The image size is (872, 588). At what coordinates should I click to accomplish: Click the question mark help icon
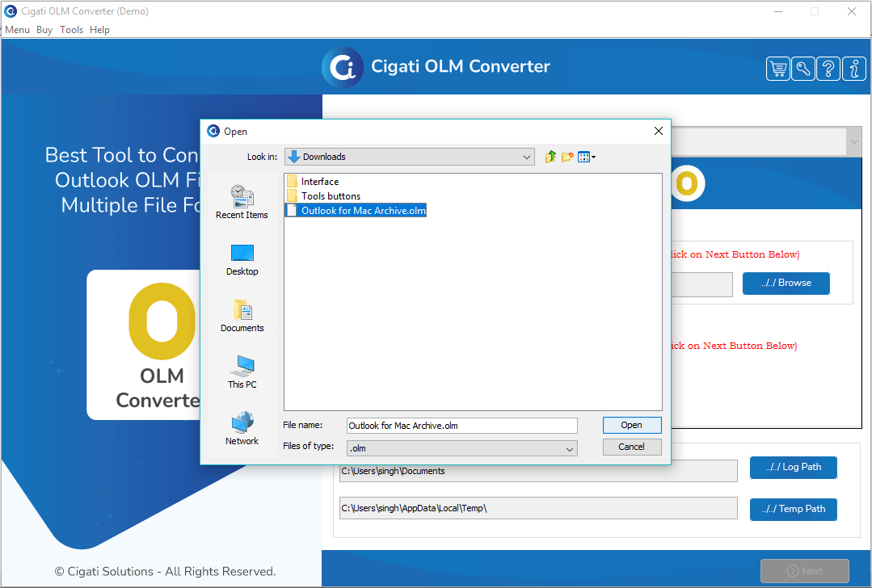(828, 69)
